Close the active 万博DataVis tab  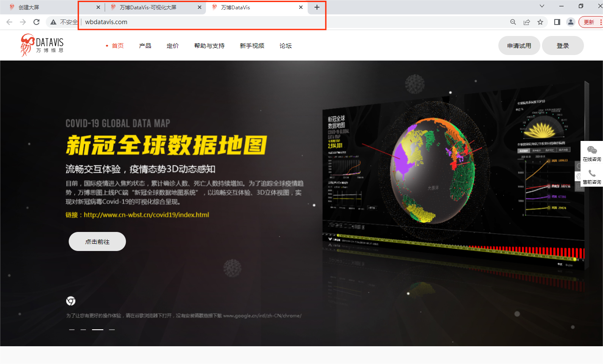(301, 7)
